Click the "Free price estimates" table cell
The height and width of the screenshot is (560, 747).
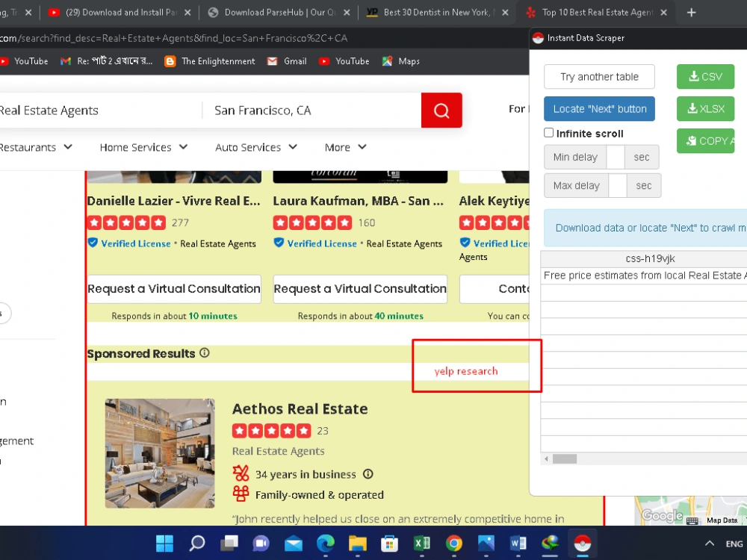644,276
